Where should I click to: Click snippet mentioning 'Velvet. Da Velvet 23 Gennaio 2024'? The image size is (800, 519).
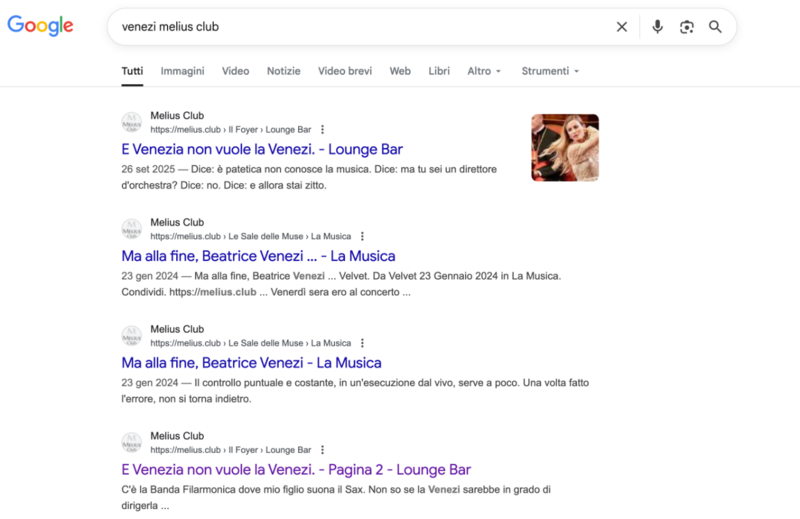341,284
